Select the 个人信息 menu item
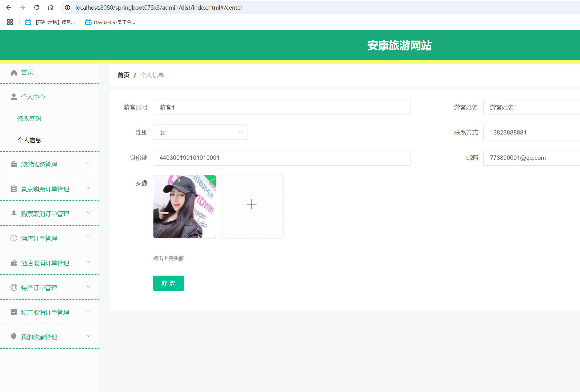580x392 pixels. point(29,140)
